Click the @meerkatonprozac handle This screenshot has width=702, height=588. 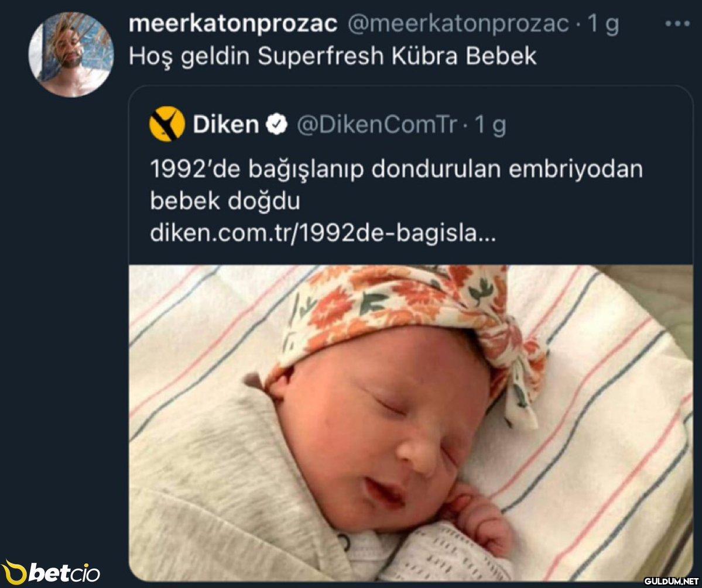458,24
